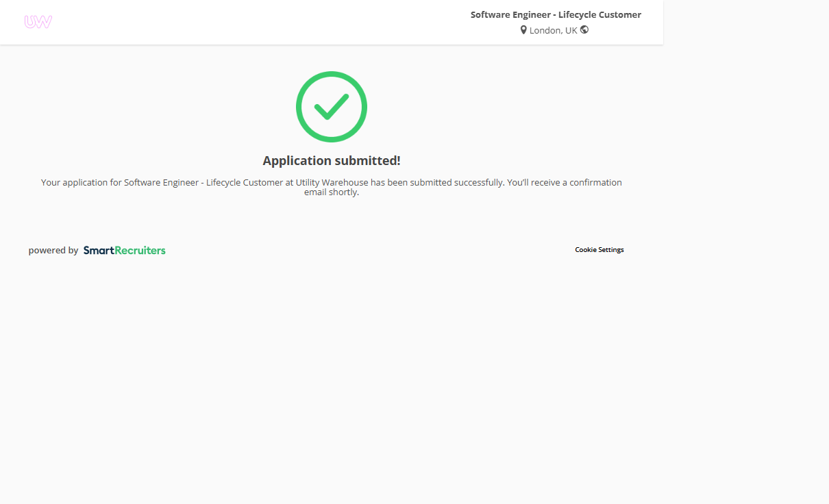
Task: Click the word Settings in the cookie link
Action: (x=611, y=250)
